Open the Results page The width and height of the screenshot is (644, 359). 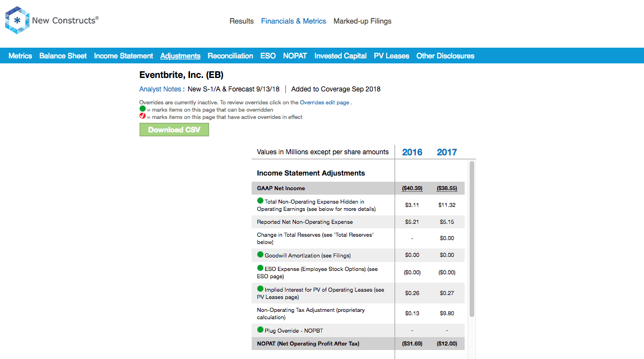coord(242,21)
